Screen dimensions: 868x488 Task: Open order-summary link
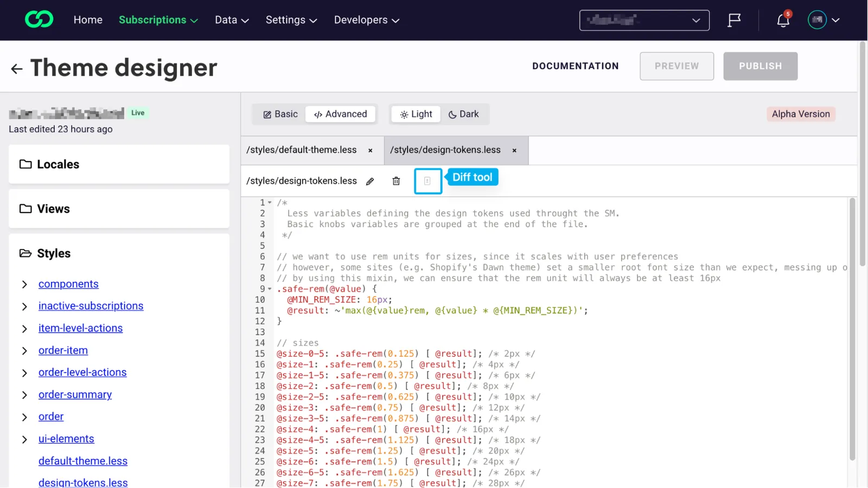click(x=75, y=395)
